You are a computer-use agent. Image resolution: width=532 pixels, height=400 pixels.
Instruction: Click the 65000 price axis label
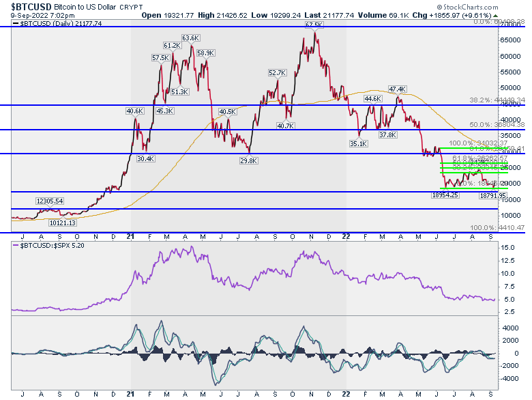pyautogui.click(x=511, y=40)
